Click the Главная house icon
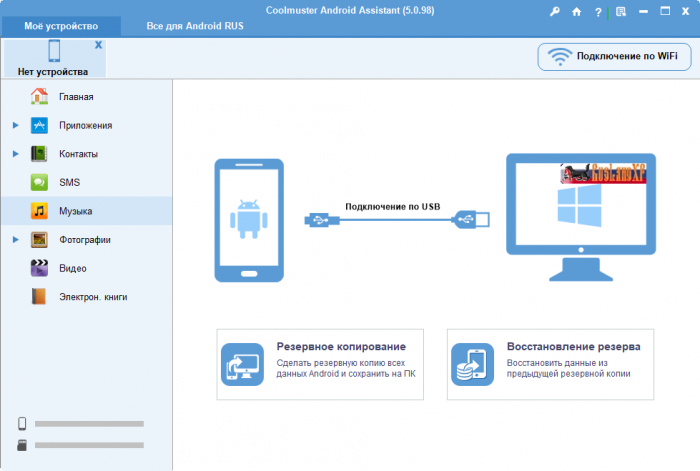The image size is (700, 471). [39, 96]
